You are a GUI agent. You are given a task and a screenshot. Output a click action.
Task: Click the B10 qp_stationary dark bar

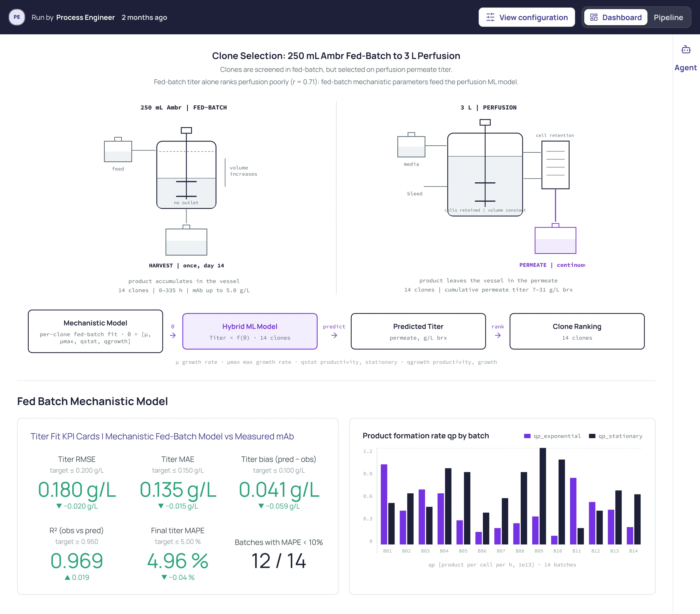pyautogui.click(x=562, y=502)
